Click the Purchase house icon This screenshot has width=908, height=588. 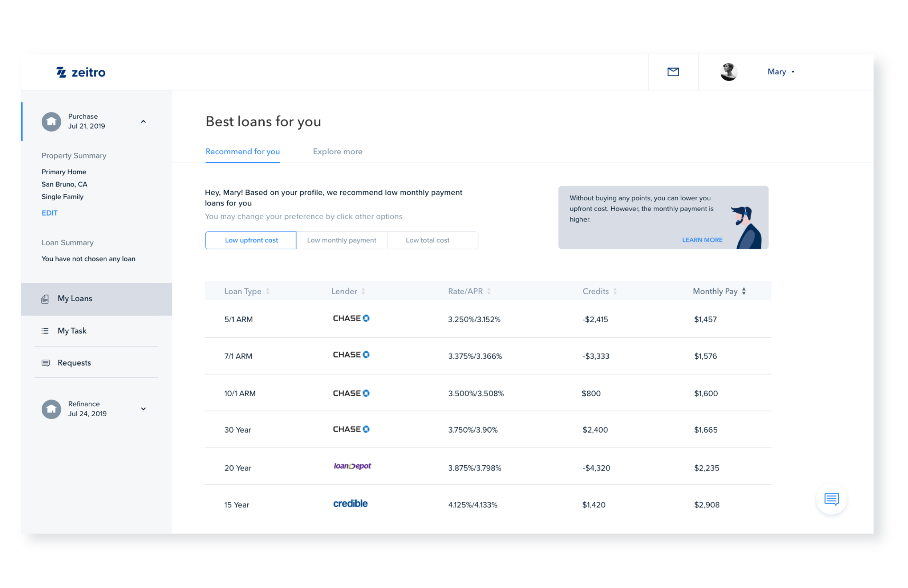[52, 122]
